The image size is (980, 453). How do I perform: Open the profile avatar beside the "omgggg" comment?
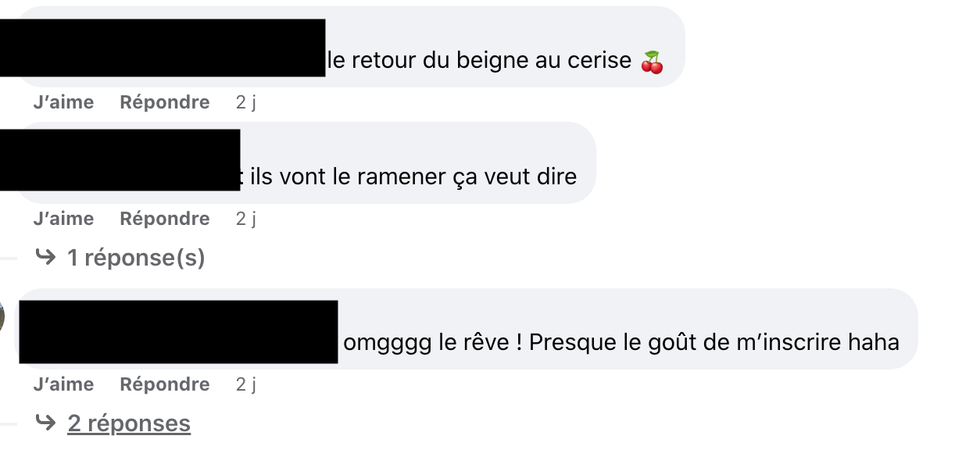[x=2, y=316]
